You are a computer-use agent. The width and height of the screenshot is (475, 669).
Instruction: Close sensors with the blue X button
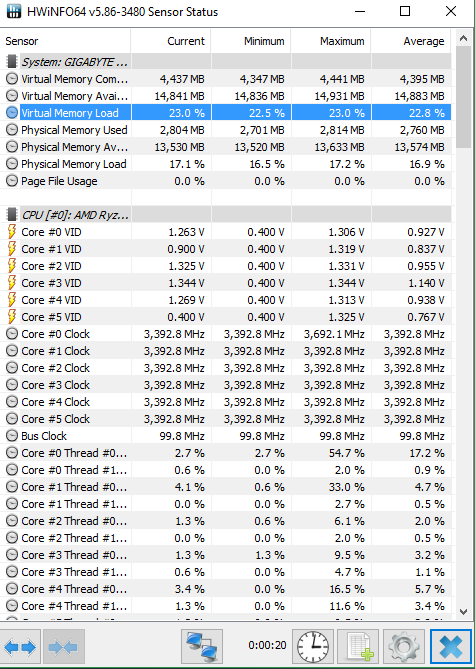[x=451, y=647]
